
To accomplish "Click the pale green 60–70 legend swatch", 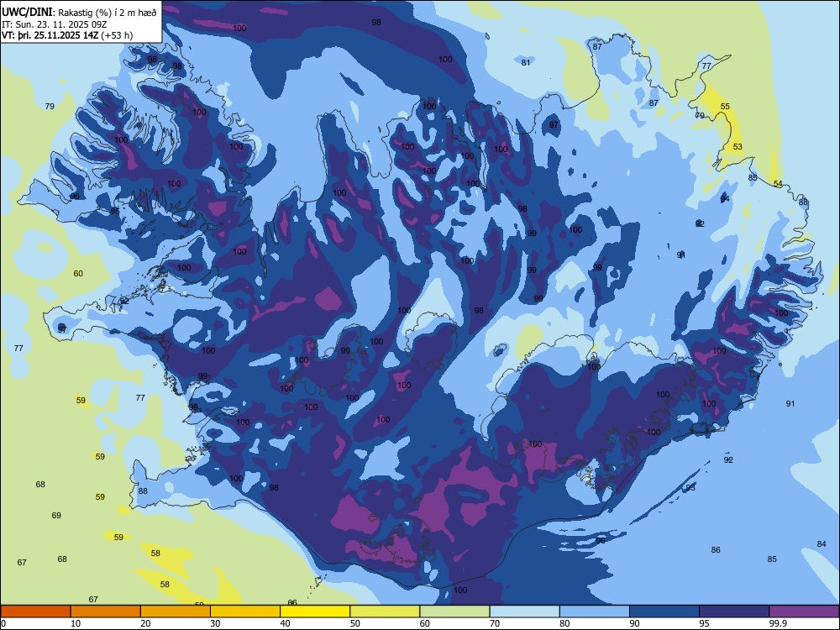I will (454, 612).
